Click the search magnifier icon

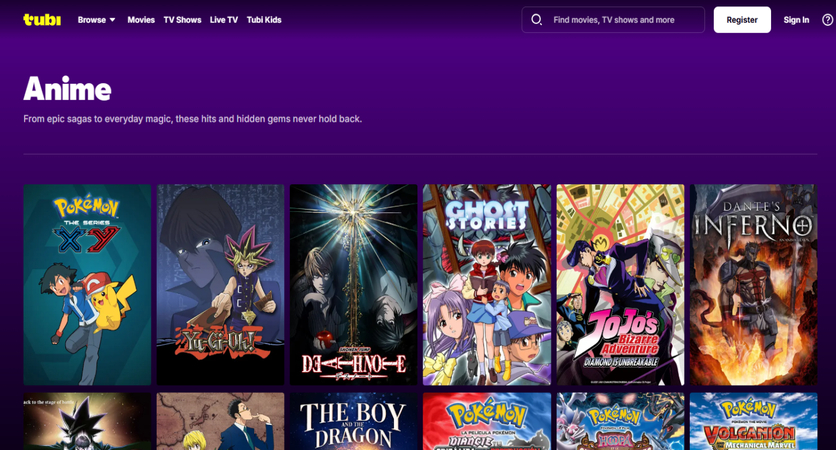coord(536,20)
